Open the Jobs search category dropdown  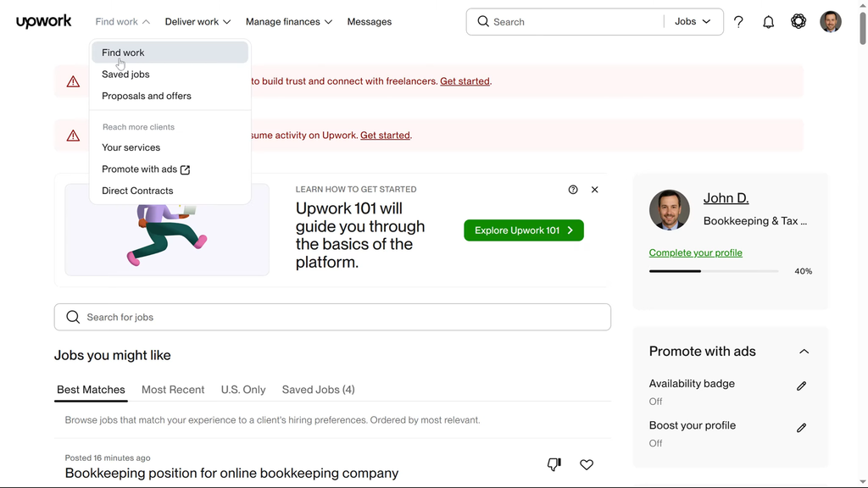tap(693, 22)
